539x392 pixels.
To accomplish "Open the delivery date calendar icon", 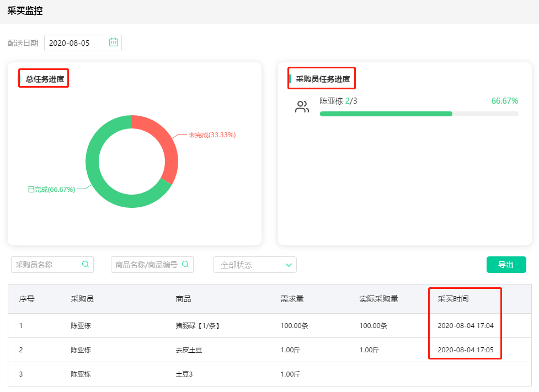I will click(114, 42).
